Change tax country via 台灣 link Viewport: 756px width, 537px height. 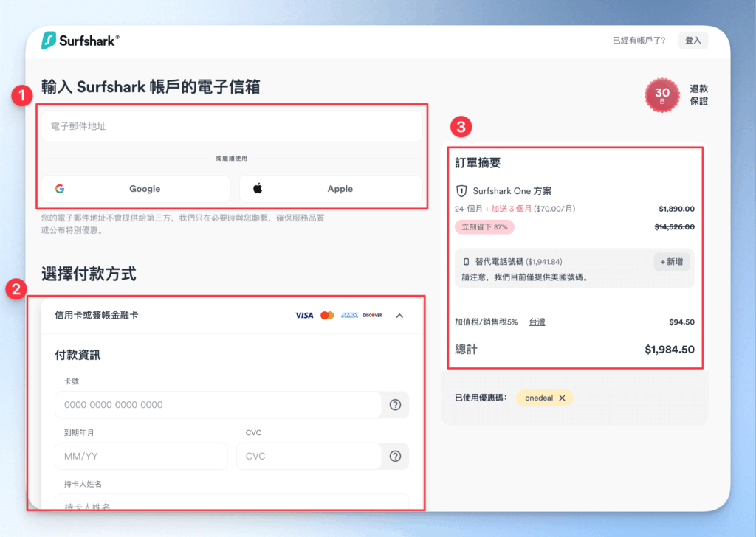pos(537,322)
